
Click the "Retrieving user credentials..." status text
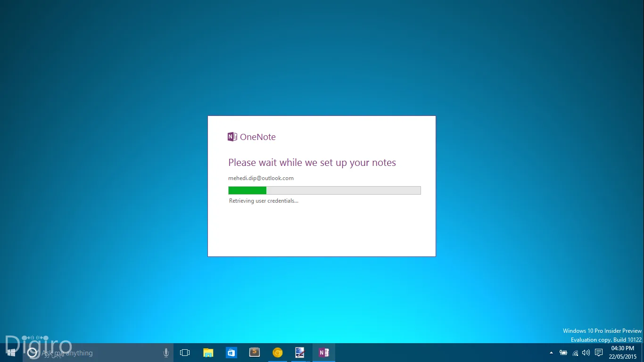(264, 201)
